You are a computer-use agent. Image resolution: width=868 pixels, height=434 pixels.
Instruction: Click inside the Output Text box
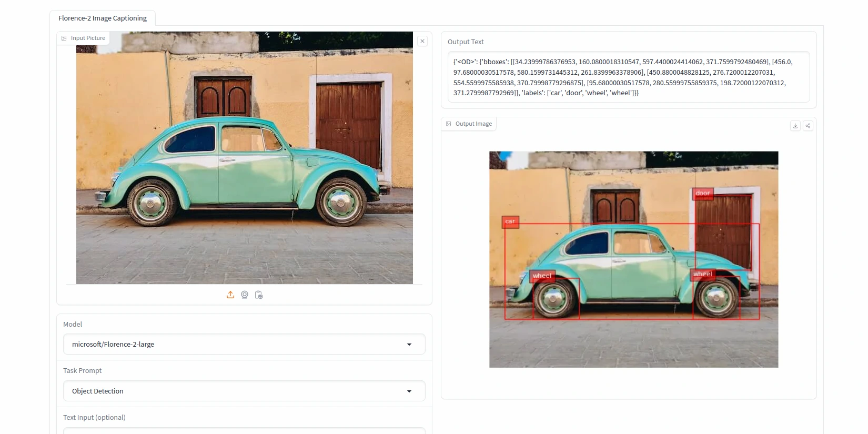(x=628, y=77)
